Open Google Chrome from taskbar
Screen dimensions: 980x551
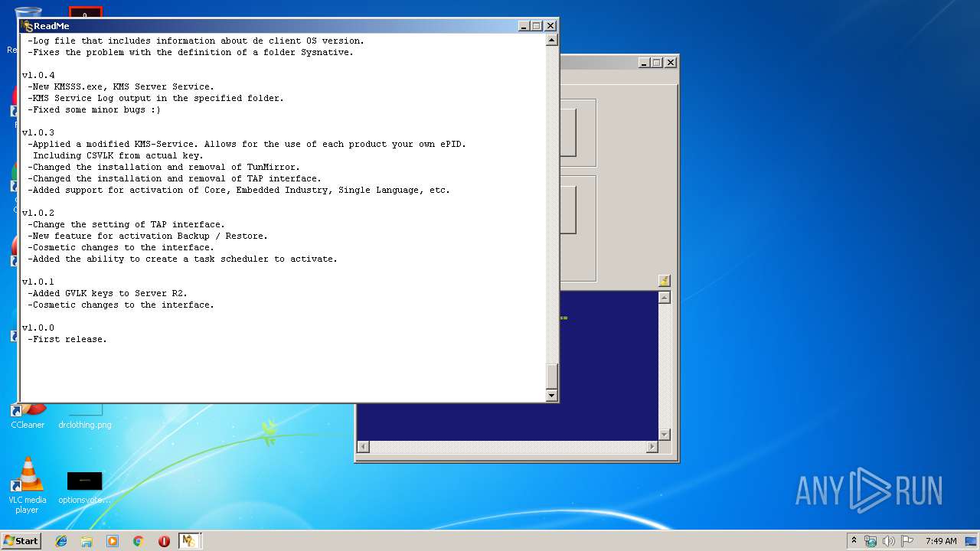[x=138, y=541]
